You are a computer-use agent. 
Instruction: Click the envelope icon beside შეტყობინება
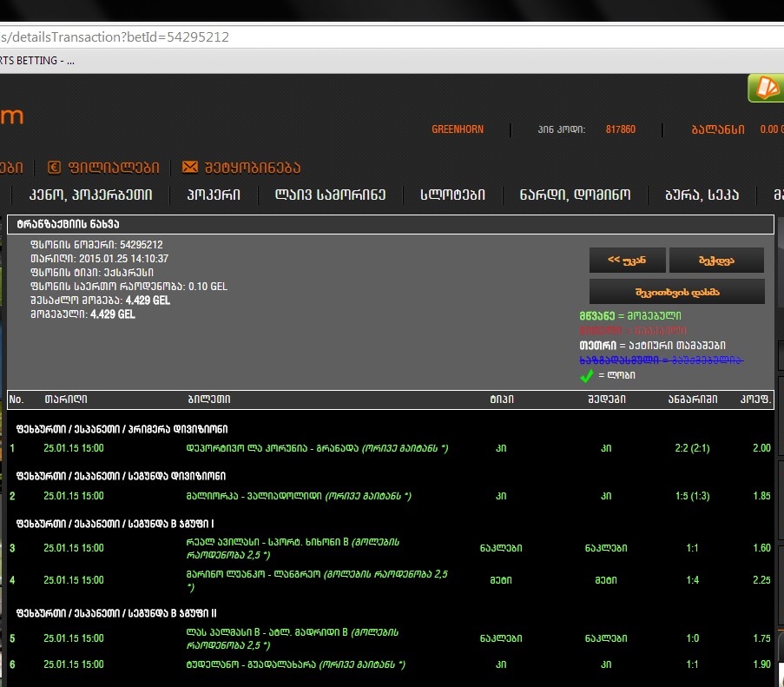point(190,167)
